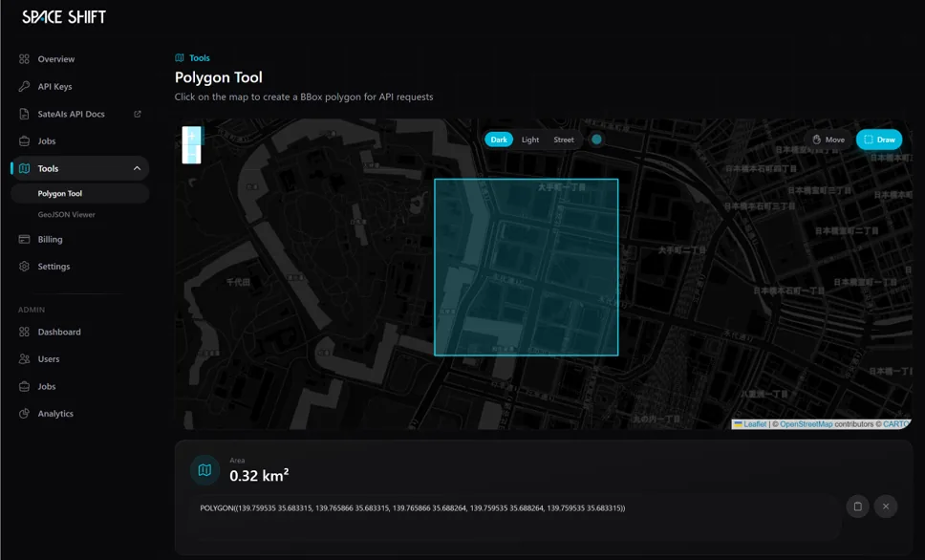Open Jobs under main navigation

point(47,141)
